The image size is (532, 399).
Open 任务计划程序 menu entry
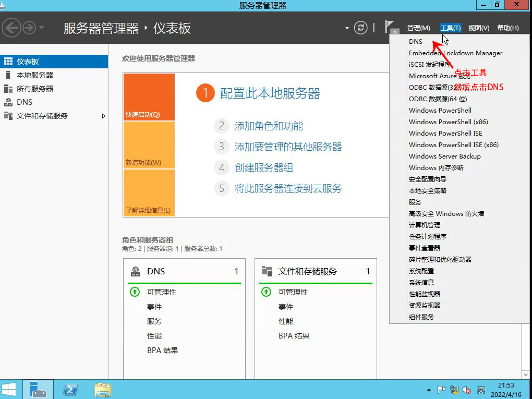click(428, 237)
